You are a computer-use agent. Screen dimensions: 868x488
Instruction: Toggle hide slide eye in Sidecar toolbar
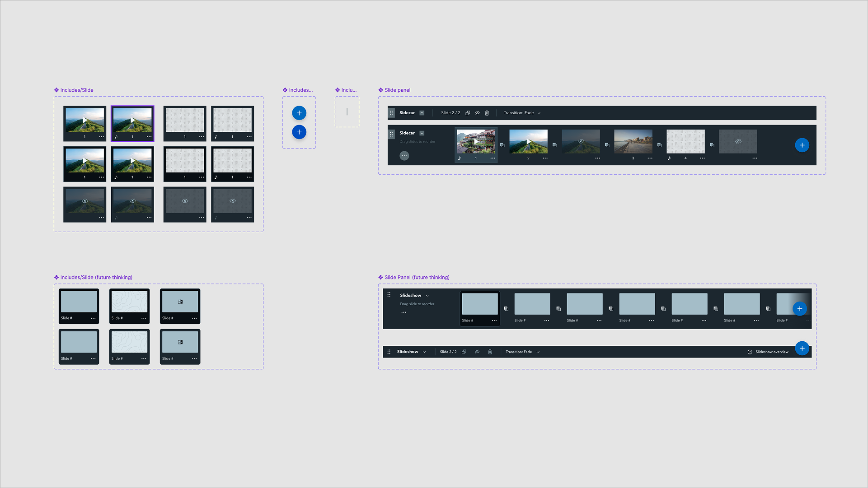click(x=477, y=113)
